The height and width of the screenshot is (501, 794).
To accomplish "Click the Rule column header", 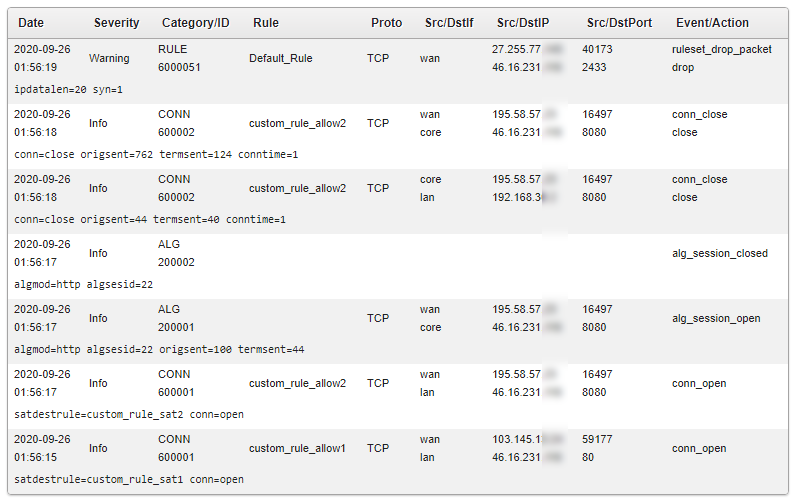I will (x=266, y=23).
